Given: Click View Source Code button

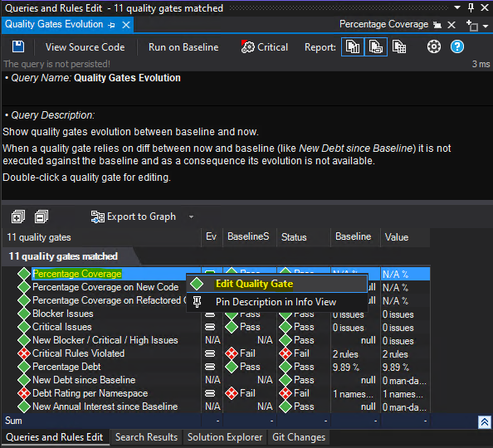Looking at the screenshot, I should (85, 47).
